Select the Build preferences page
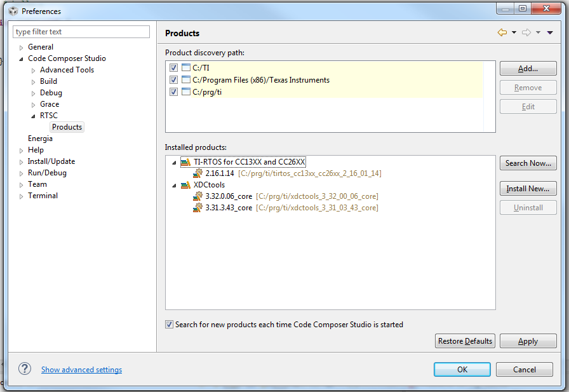This screenshot has height=392, width=569. click(49, 81)
